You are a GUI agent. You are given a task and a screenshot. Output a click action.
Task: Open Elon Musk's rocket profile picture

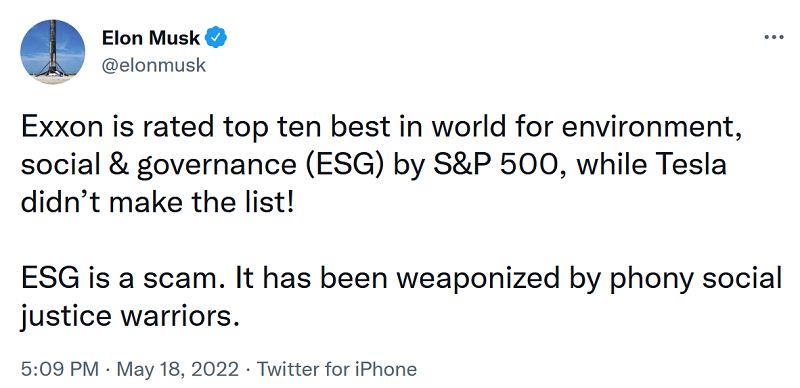pyautogui.click(x=53, y=52)
